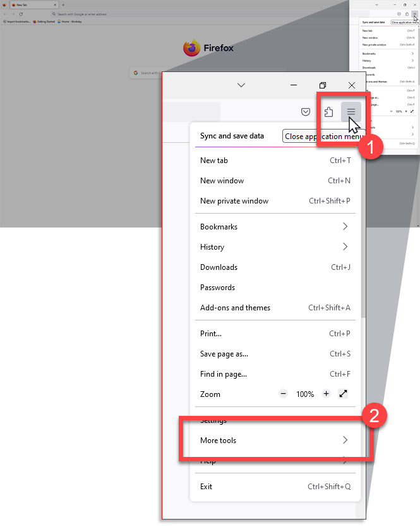Click the Firefox View icon left of the tab

tap(4, 4)
